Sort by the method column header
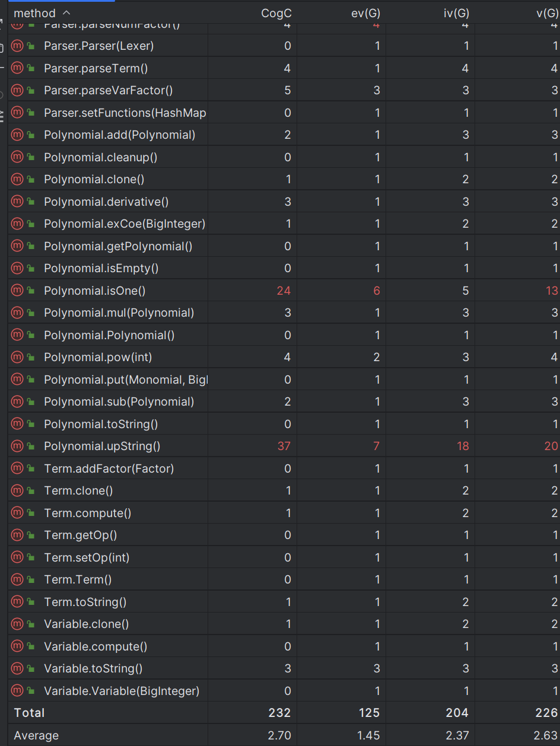Screen dimensions: 560x746 pos(34,13)
